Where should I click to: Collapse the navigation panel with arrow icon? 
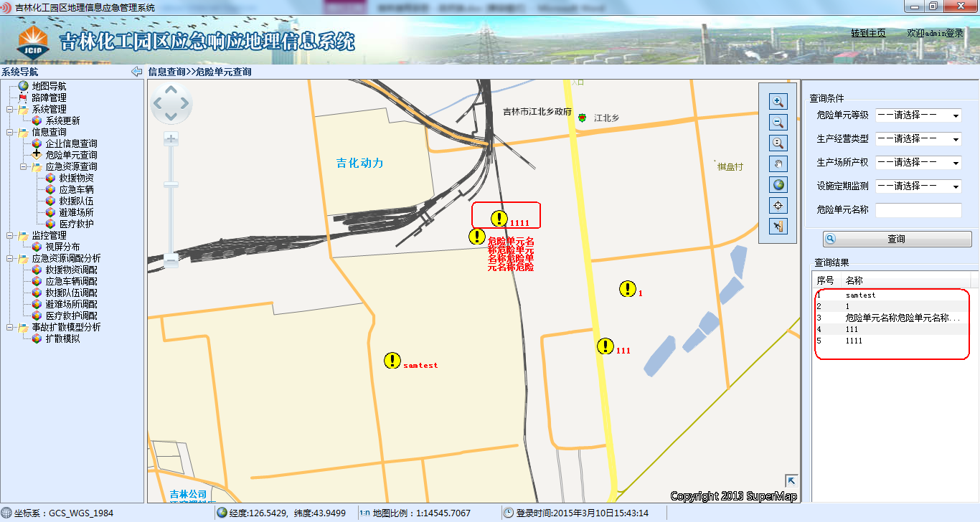[x=136, y=72]
